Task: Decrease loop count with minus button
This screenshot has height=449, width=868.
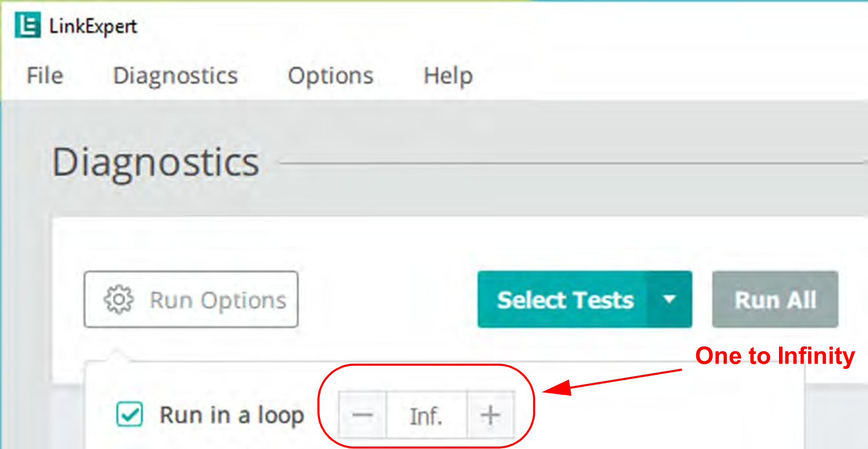Action: pyautogui.click(x=363, y=415)
